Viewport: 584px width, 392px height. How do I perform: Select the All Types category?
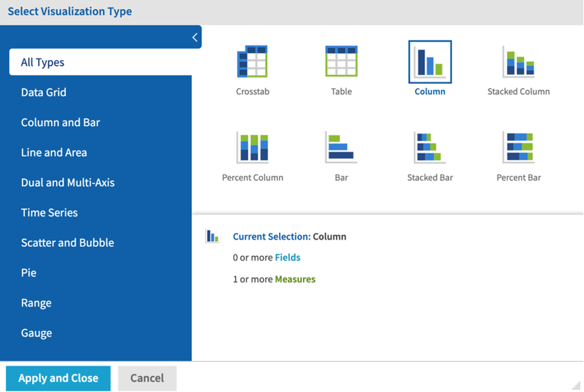coord(42,62)
